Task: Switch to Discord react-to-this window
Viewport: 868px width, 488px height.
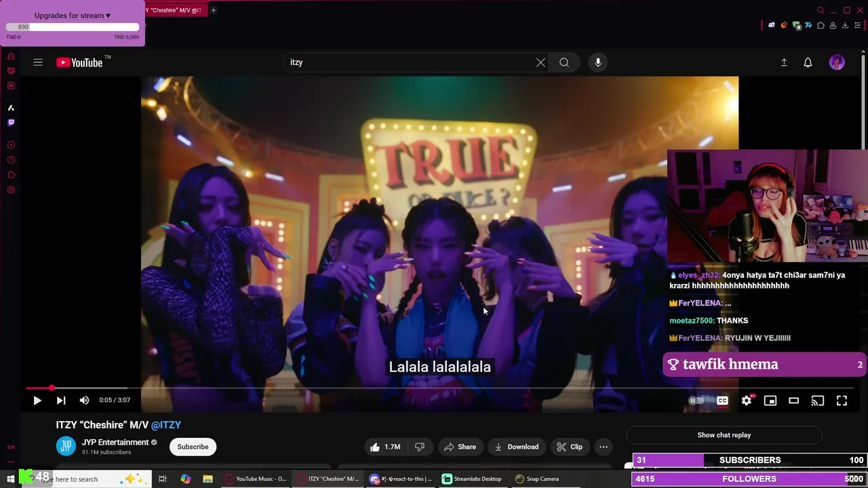Action: (x=401, y=479)
